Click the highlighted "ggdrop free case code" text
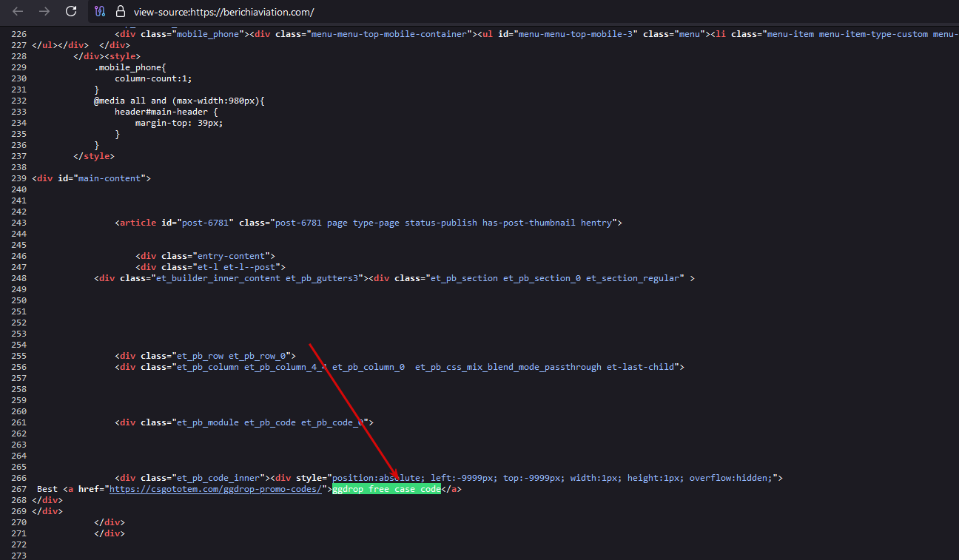The width and height of the screenshot is (959, 560). click(x=386, y=489)
